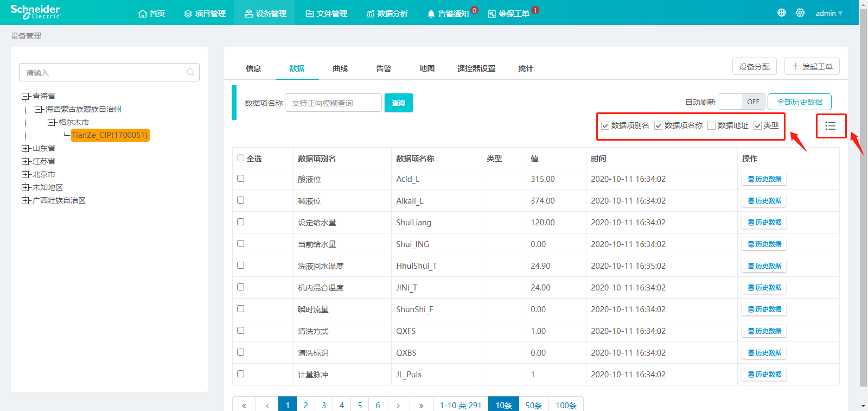Switch to the 信息 tab

(x=253, y=68)
